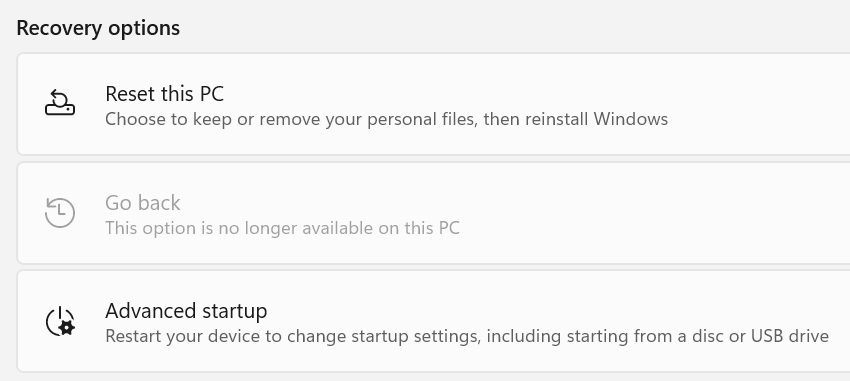Click the Go back clock history icon
Screen dimensions: 850x381
60,212
